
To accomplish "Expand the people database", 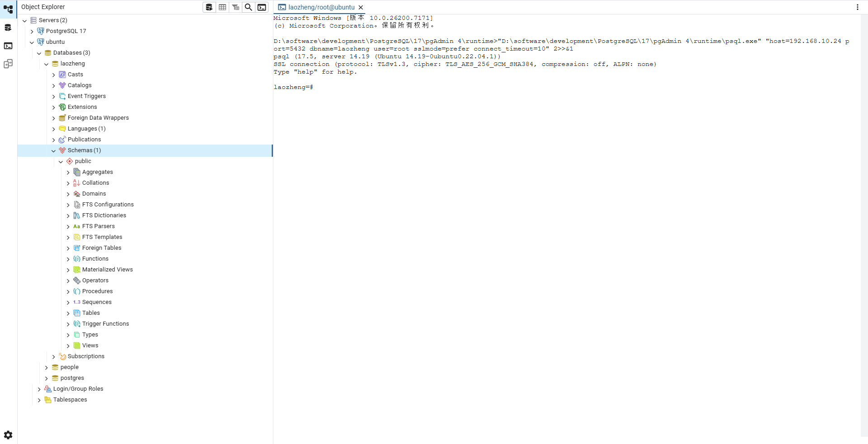I will click(x=47, y=367).
